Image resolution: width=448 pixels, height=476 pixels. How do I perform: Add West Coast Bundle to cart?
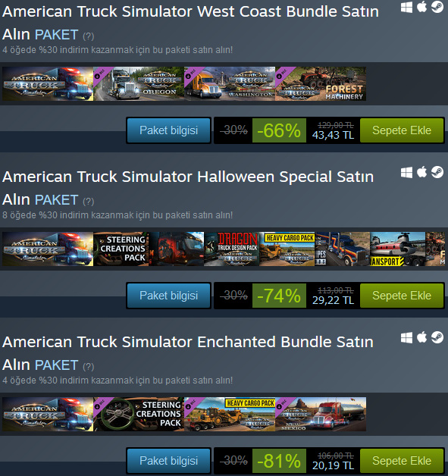click(402, 130)
